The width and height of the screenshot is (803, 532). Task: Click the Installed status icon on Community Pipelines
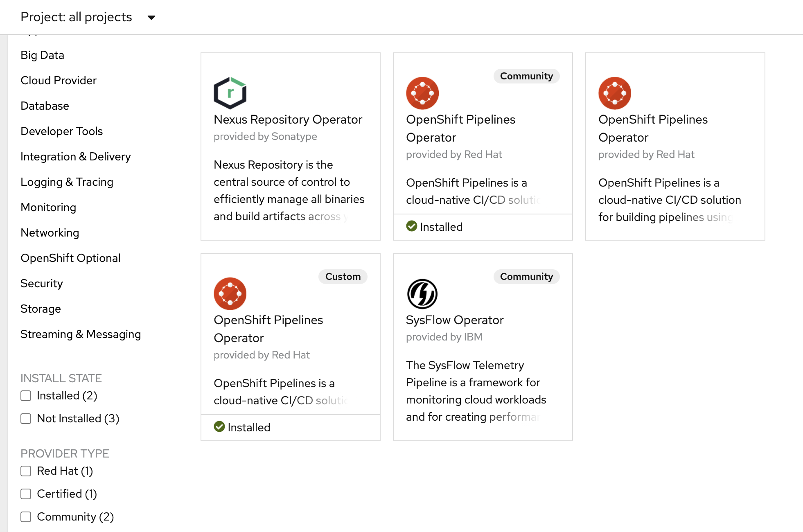click(411, 226)
